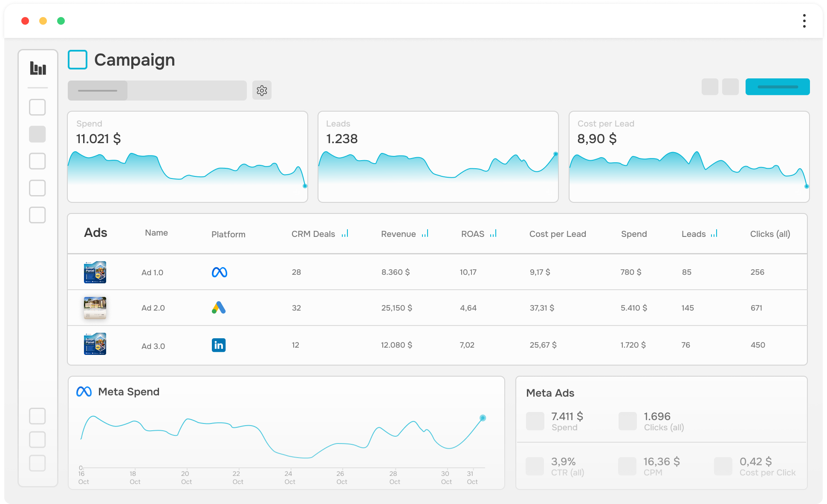Click the Clicks (all) column header
The height and width of the screenshot is (504, 827).
[770, 234]
